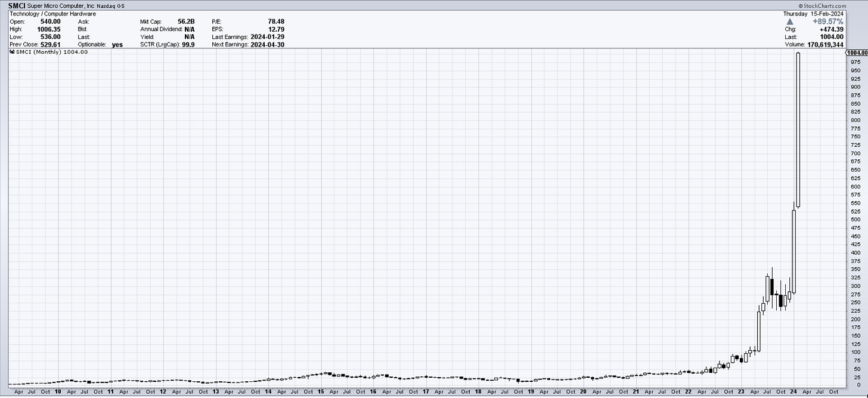Image resolution: width=868 pixels, height=398 pixels.
Task: Click the SCTR (LrgCap) value 99.9
Action: 188,45
